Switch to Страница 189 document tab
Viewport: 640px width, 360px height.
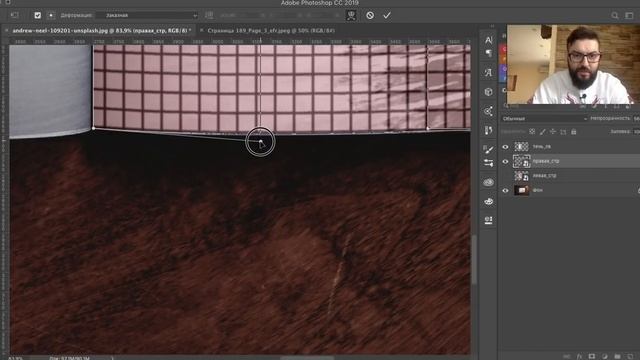coord(271,31)
